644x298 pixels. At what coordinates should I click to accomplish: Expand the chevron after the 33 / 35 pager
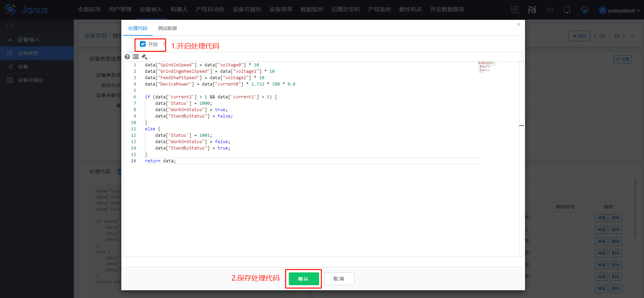[x=633, y=35]
